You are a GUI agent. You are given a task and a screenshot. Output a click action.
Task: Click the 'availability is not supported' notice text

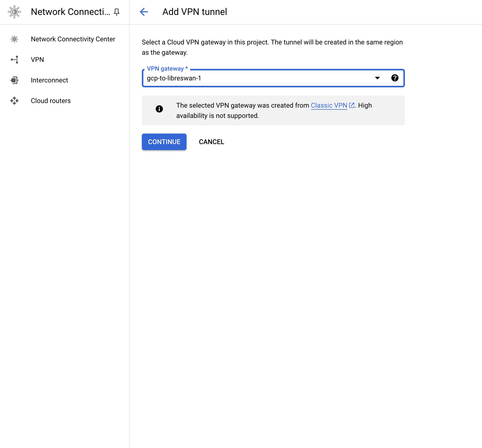coord(217,116)
